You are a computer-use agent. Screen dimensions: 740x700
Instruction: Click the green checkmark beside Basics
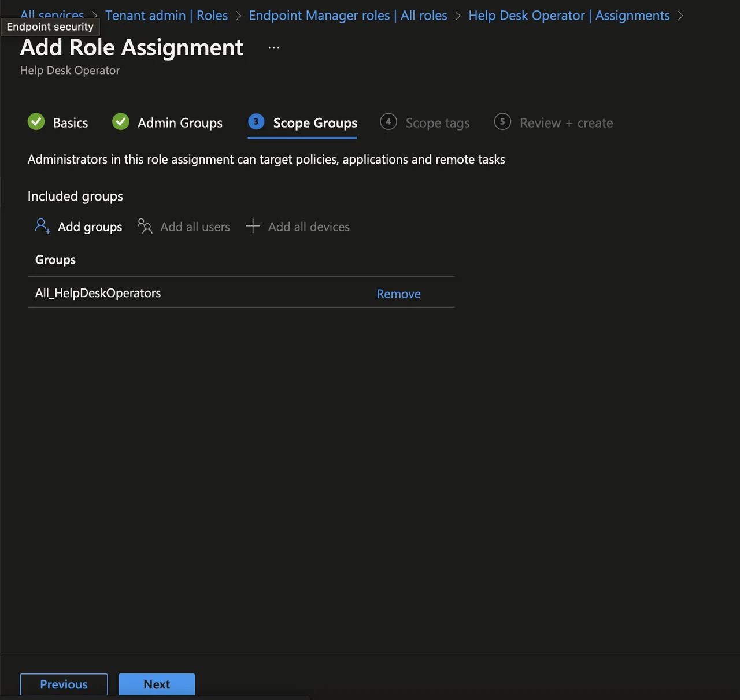[x=36, y=122]
